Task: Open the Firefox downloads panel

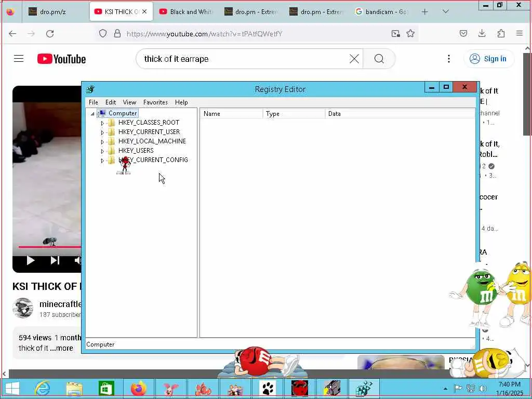Action: (482, 34)
